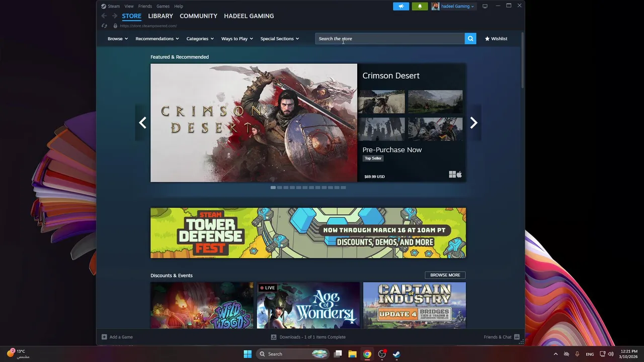The width and height of the screenshot is (644, 362).
Task: Show next featured game with right arrow
Action: click(x=473, y=123)
